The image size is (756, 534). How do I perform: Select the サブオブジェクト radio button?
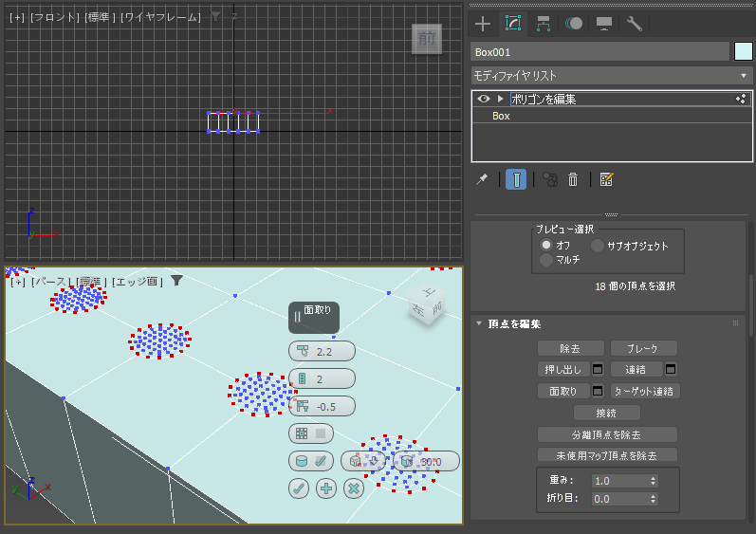[598, 246]
